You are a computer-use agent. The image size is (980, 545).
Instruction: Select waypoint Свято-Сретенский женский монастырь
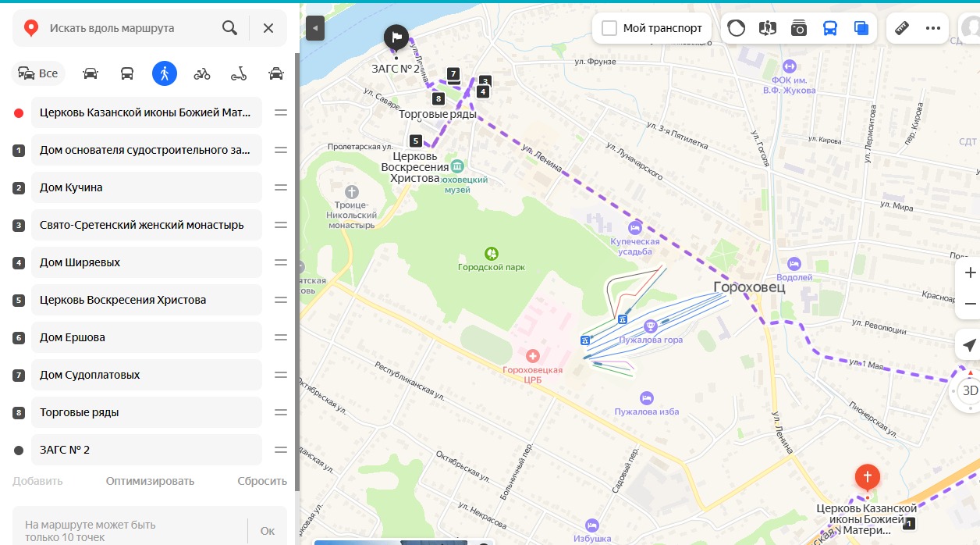147,225
